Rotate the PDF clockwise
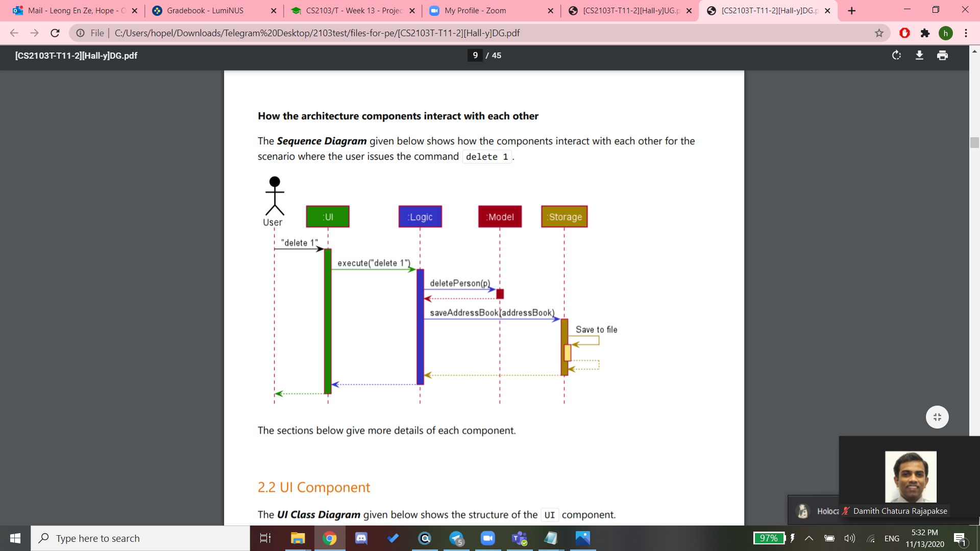This screenshot has height=551, width=980. pyautogui.click(x=896, y=55)
